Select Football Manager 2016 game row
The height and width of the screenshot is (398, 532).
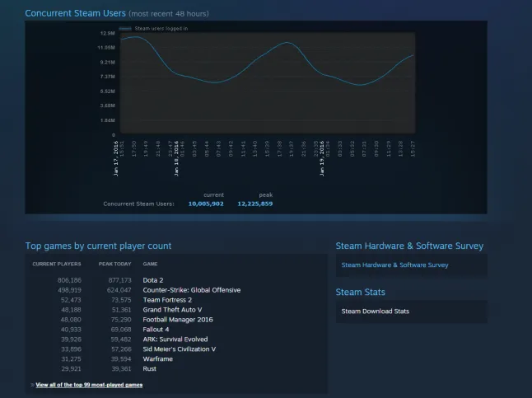(x=178, y=320)
